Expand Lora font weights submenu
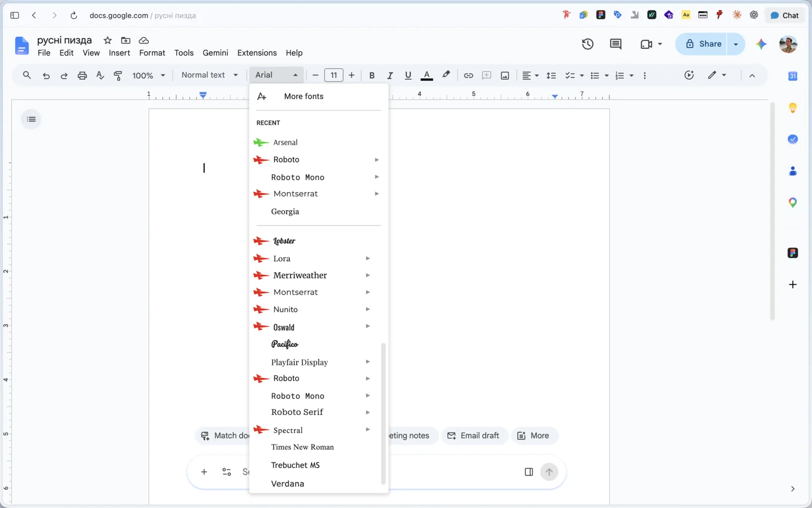The image size is (812, 508). coord(367,259)
